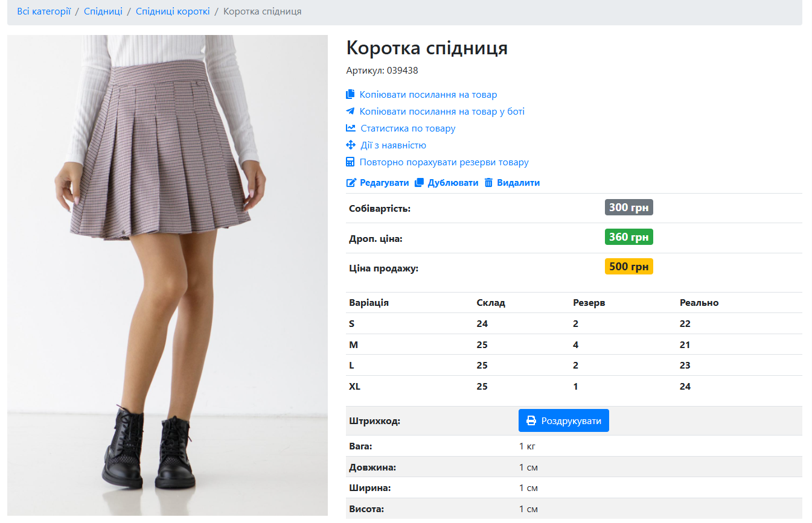Click the calculator icon for recalculating reserves
Viewport: 812px width, 523px height.
[x=350, y=162]
